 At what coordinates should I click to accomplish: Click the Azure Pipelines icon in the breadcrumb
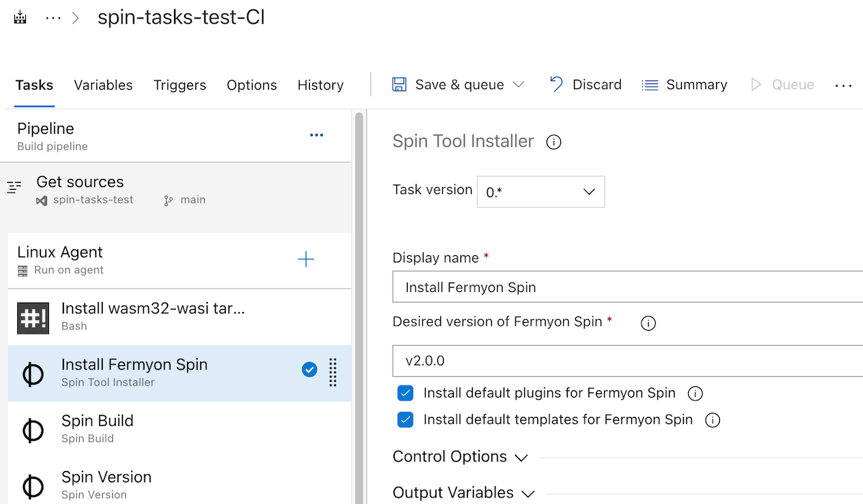pos(19,16)
